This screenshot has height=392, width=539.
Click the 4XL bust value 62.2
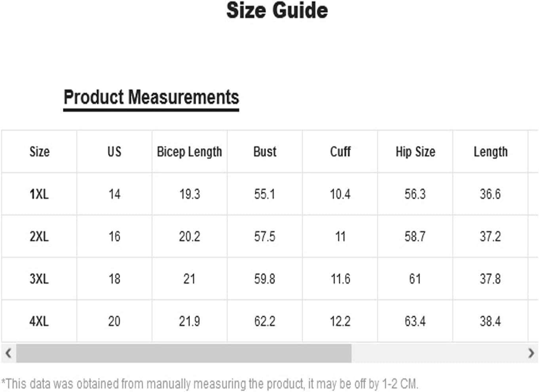pos(265,321)
